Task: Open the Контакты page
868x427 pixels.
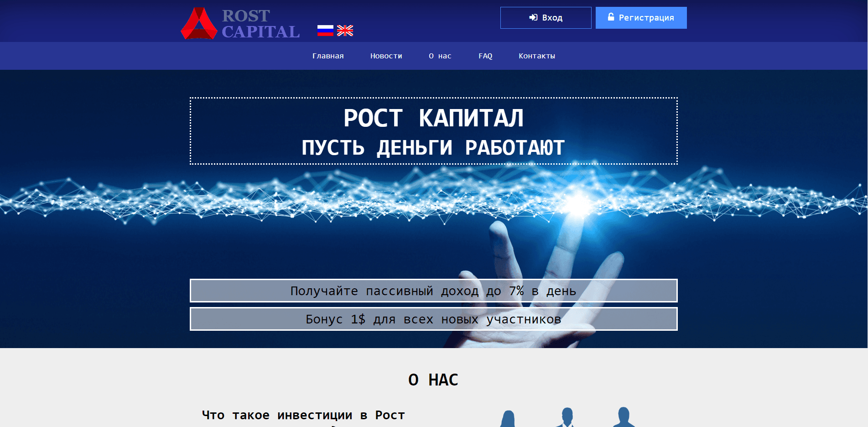Action: click(536, 56)
